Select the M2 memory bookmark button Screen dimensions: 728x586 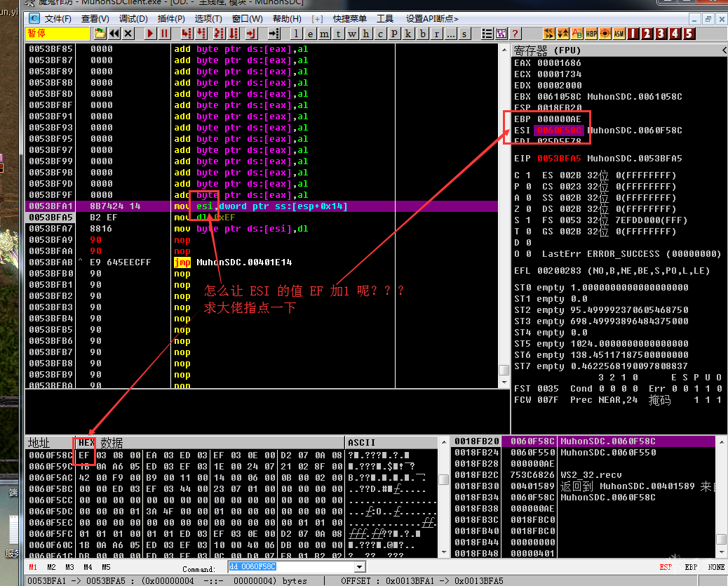click(51, 567)
